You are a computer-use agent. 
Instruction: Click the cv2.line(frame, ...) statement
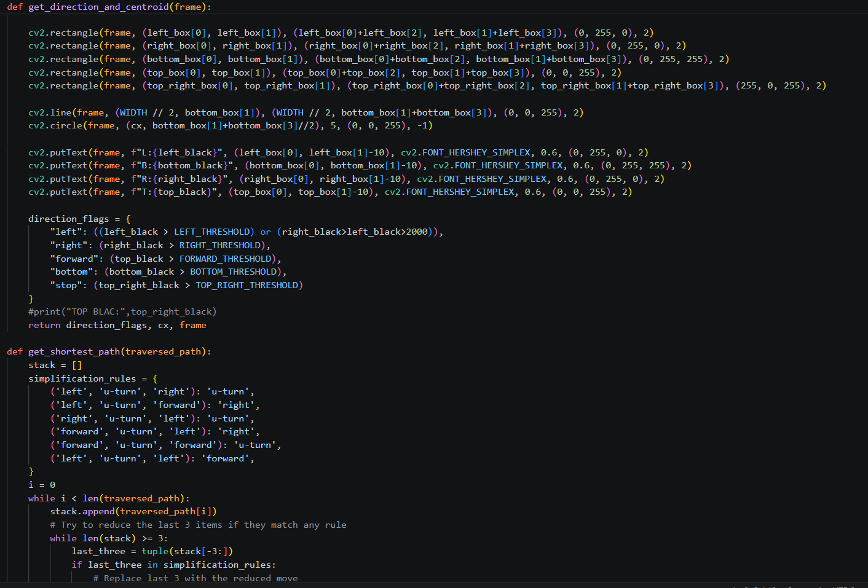pyautogui.click(x=306, y=112)
